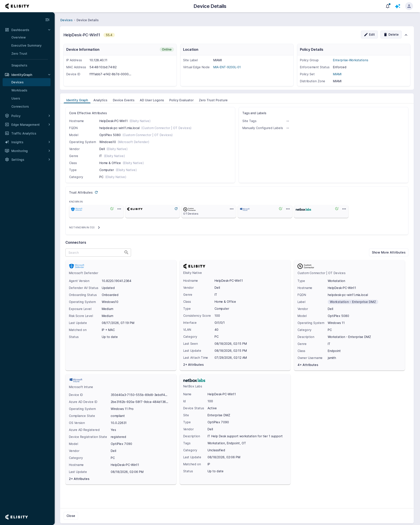This screenshot has width=420, height=525.
Task: Open Users in sidebar
Action: [27, 98]
